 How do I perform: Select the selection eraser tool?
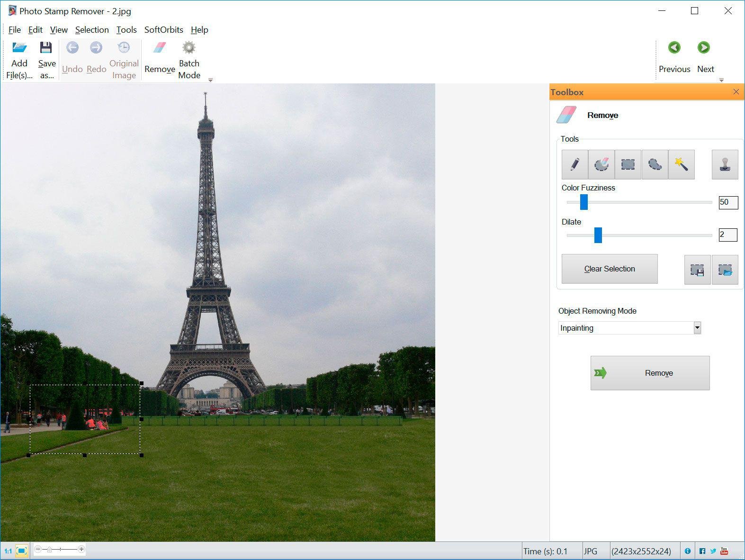[x=601, y=164]
